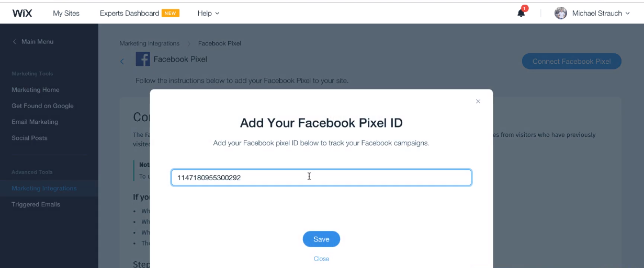
Task: Go to Email Marketing
Action: pyautogui.click(x=35, y=122)
